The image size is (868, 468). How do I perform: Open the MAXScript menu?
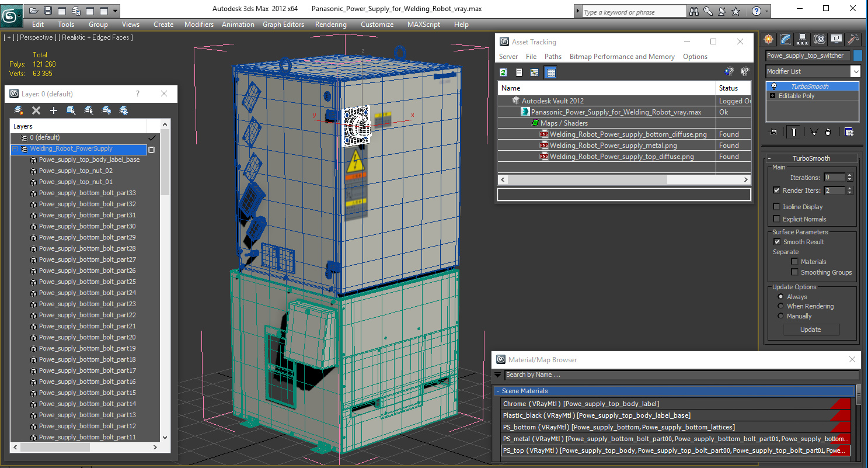[424, 25]
